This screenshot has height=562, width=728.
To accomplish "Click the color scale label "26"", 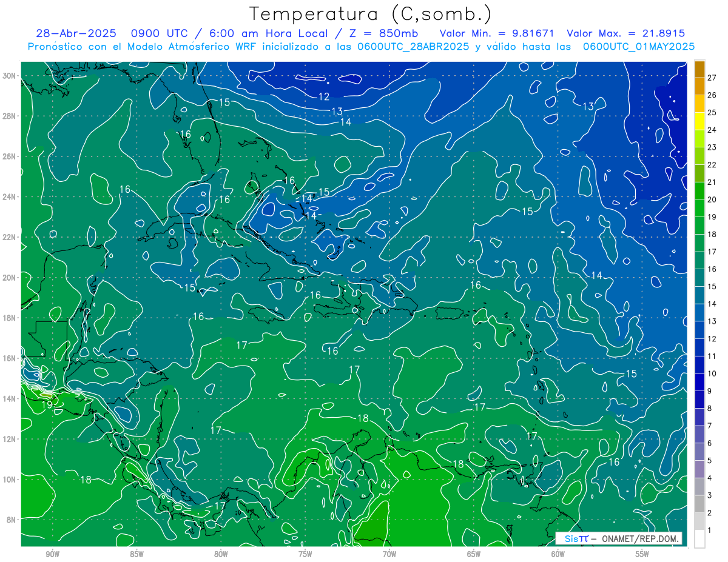I will (x=712, y=95).
